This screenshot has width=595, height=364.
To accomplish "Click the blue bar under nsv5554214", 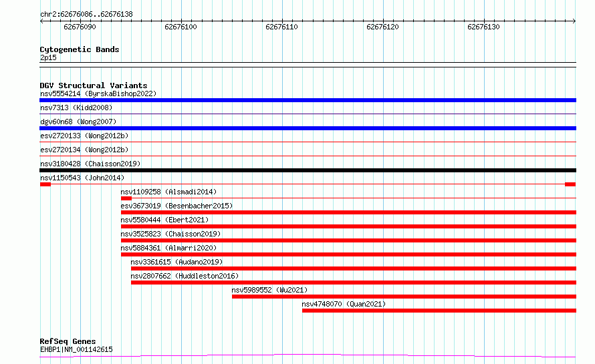I will tap(308, 100).
